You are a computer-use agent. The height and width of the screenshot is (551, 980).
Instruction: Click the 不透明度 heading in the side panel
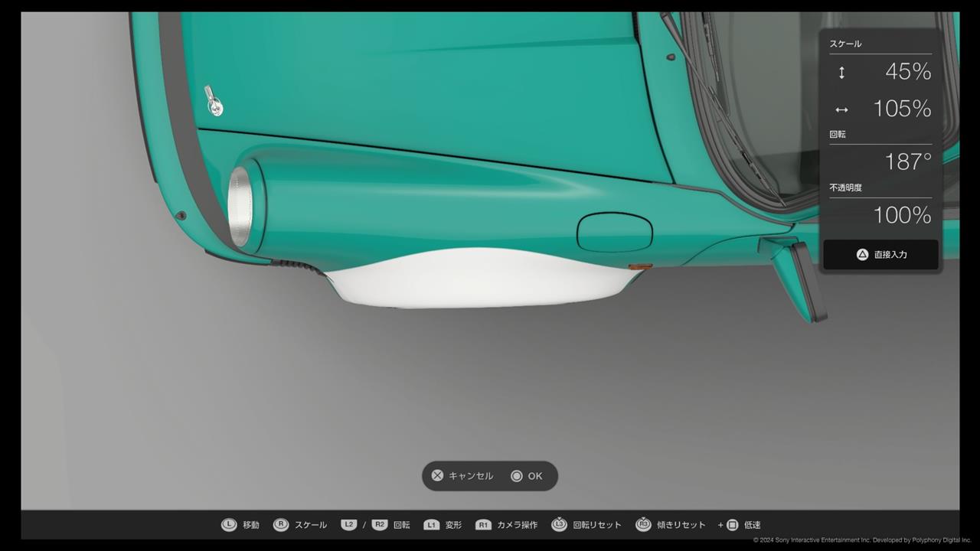[846, 187]
